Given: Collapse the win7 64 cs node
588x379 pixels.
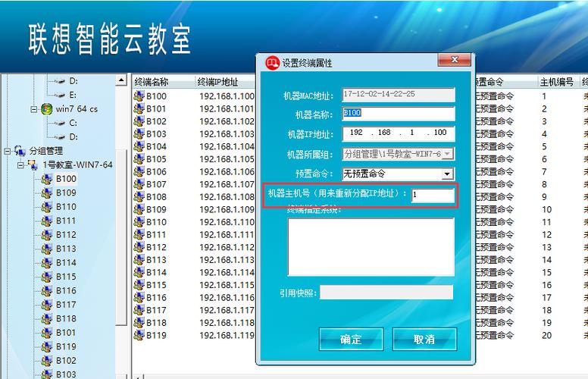Looking at the screenshot, I should click(x=34, y=110).
